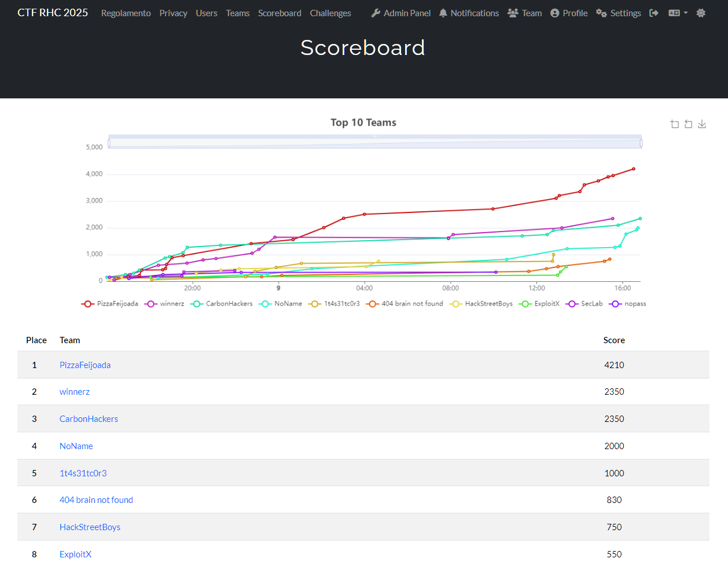The image size is (728, 562).
Task: Open the Settings page
Action: 618,13
